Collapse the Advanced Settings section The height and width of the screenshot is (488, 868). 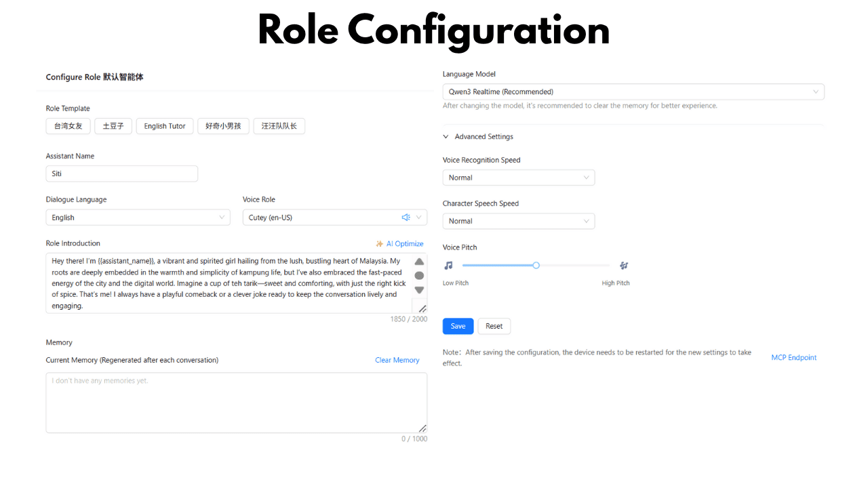point(446,137)
